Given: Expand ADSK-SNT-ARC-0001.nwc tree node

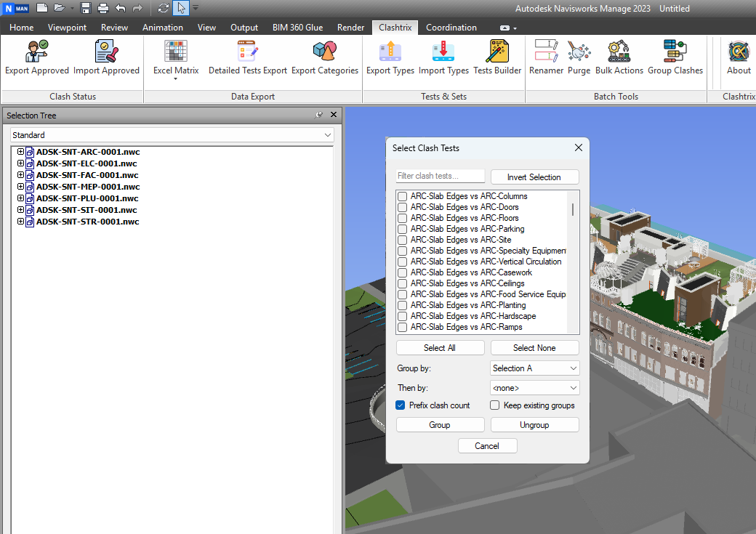Looking at the screenshot, I should pos(20,152).
